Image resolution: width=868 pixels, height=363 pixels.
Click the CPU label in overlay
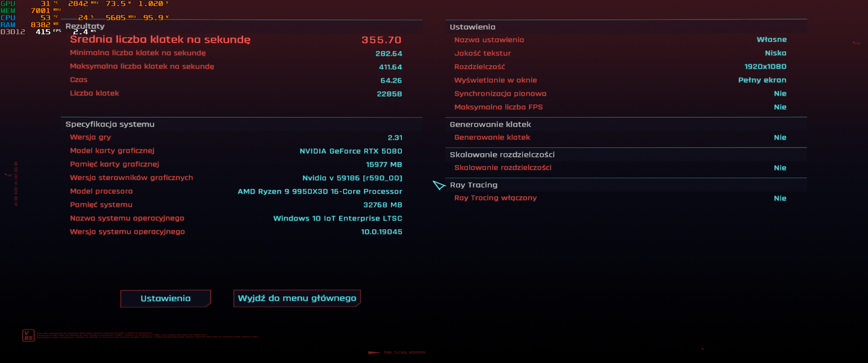8,18
